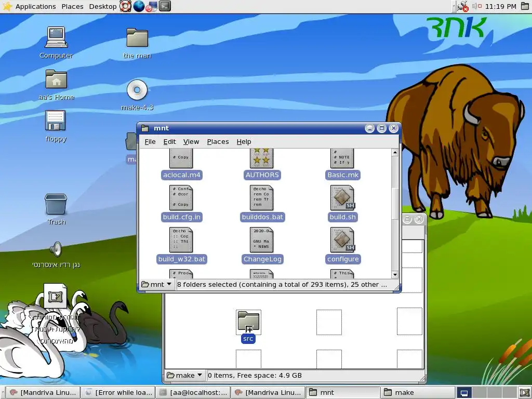Viewport: 532px width, 399px height.
Task: Click the folder icon at top-right panel corner
Action: 525,6
